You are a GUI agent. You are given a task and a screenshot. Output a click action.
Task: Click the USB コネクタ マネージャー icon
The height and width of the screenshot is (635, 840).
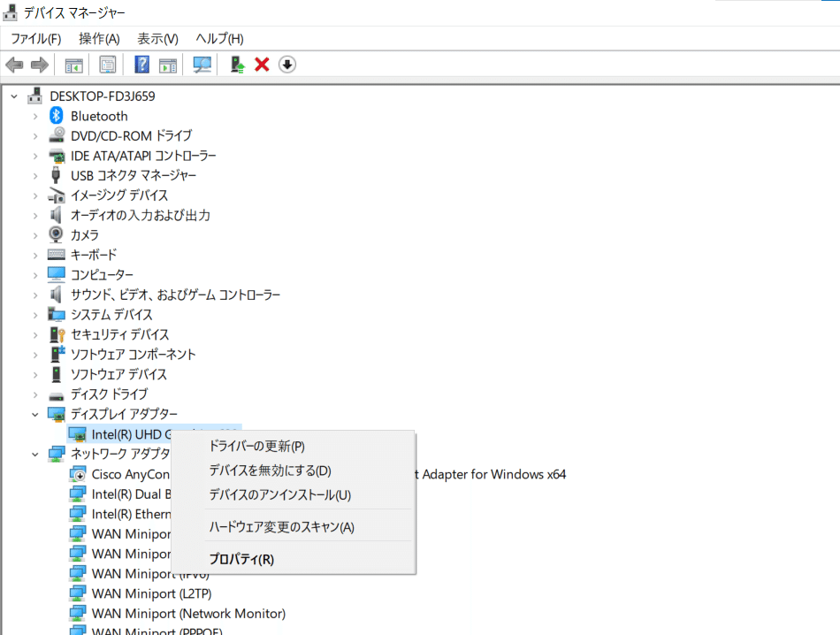coord(56,175)
